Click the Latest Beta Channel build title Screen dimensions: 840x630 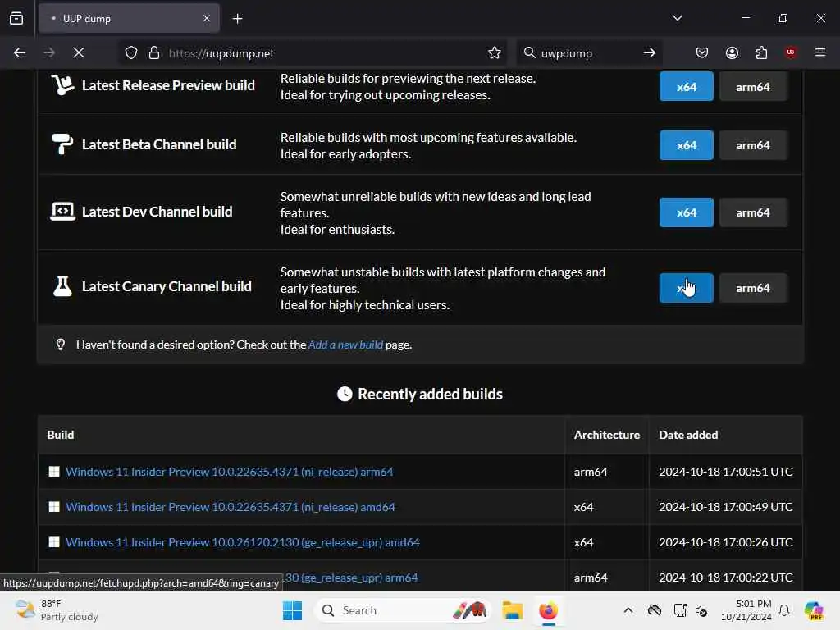click(159, 144)
